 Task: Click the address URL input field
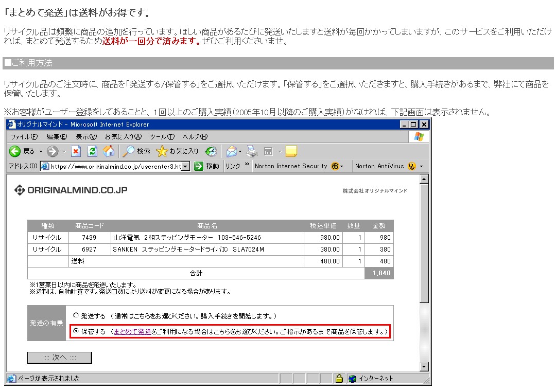(115, 166)
